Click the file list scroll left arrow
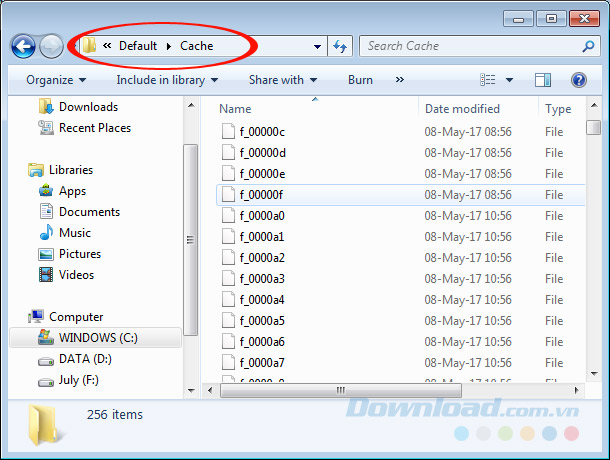 pos(210,390)
